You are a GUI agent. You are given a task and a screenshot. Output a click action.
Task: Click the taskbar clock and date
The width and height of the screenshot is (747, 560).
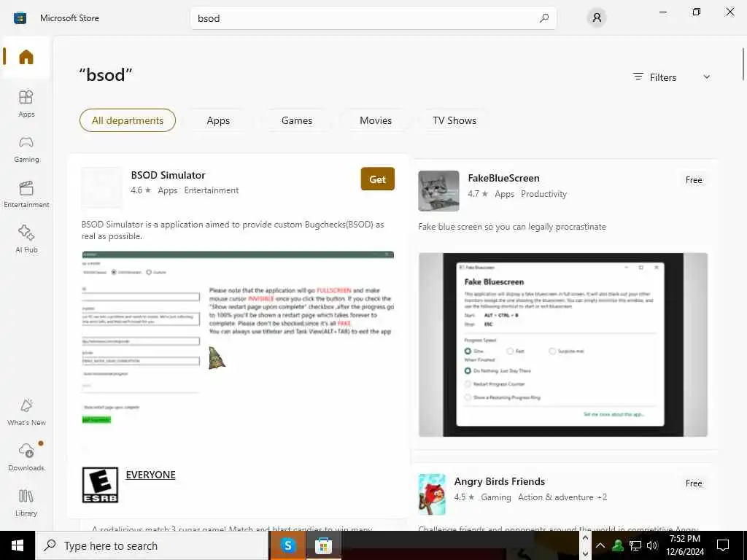685,545
